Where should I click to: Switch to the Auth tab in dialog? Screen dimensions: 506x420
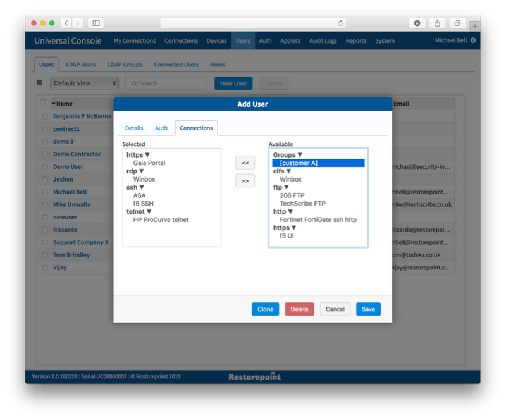tap(161, 128)
